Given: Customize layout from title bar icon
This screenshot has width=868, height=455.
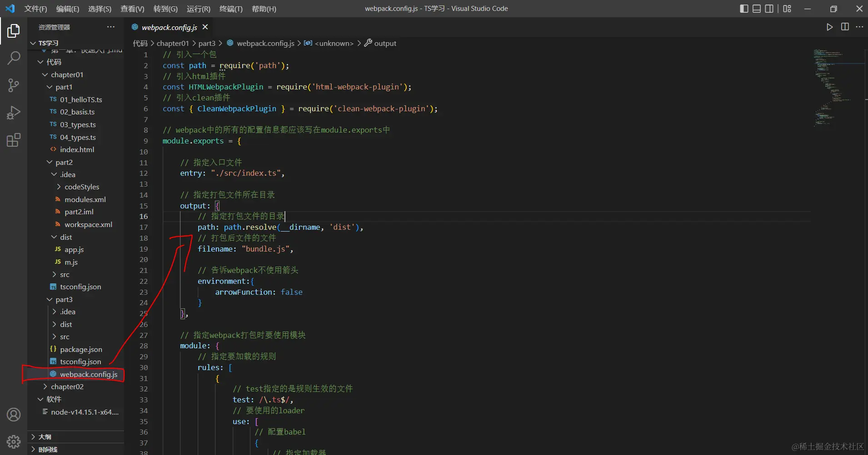Looking at the screenshot, I should click(x=787, y=9).
